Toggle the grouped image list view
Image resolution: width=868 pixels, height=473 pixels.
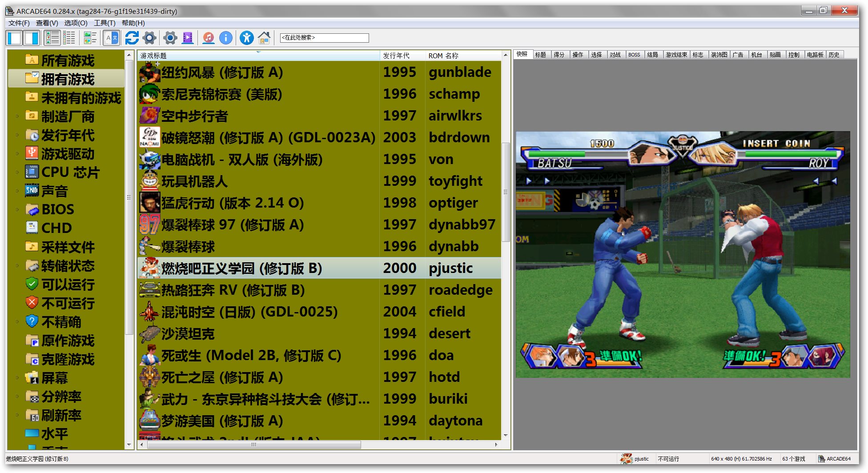coord(90,38)
